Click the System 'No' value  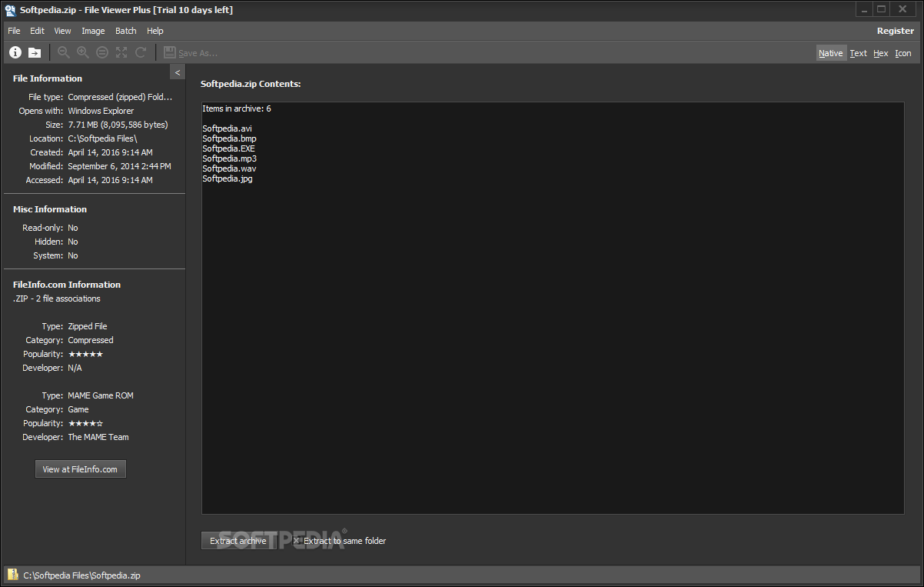coord(73,255)
